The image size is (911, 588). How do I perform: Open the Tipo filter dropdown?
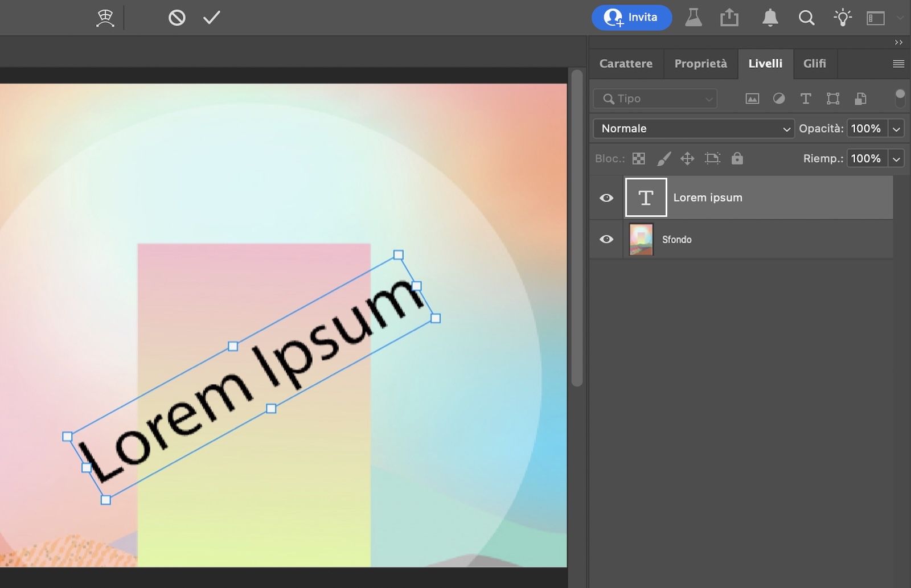tap(655, 98)
